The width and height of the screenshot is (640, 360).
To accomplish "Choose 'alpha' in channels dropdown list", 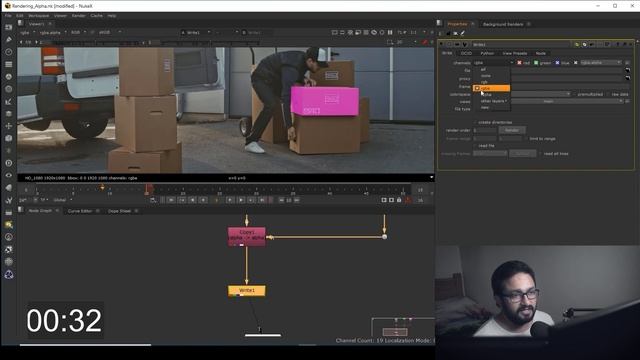I will tap(491, 95).
